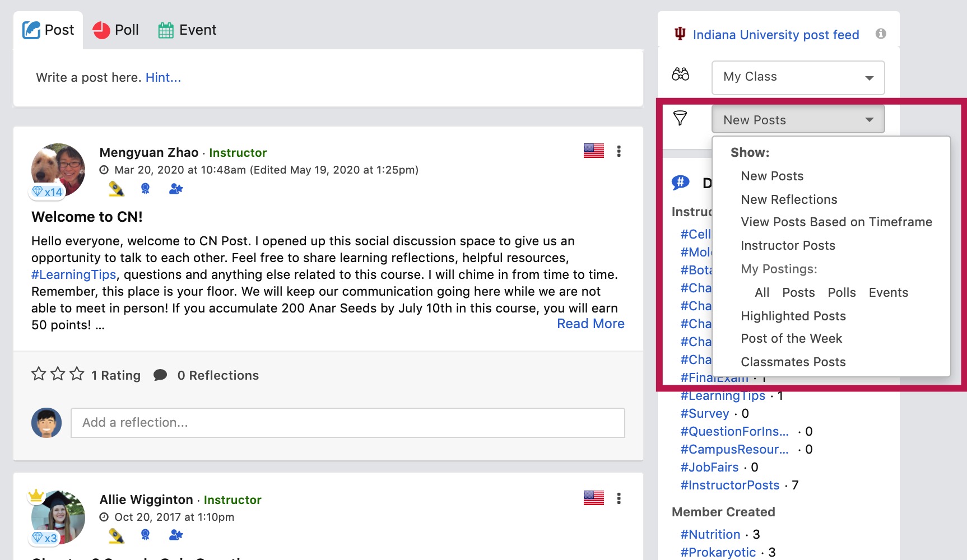
Task: Rate the post with the first star
Action: tap(39, 374)
